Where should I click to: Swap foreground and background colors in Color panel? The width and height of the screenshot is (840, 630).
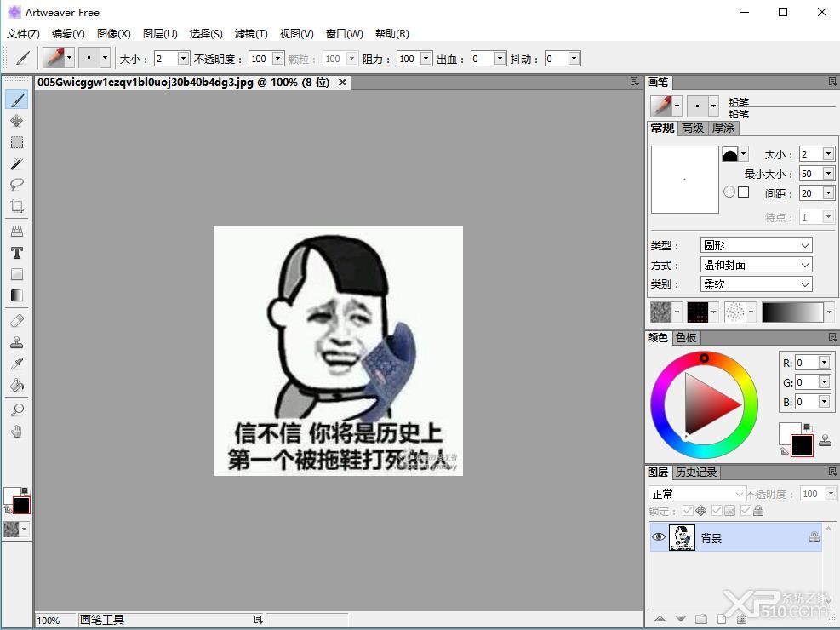click(x=785, y=451)
